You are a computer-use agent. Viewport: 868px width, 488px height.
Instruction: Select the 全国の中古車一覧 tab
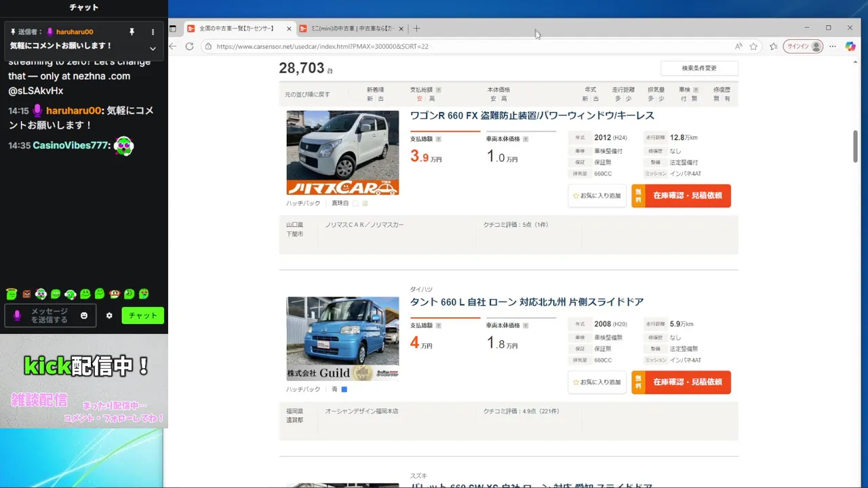pyautogui.click(x=239, y=28)
